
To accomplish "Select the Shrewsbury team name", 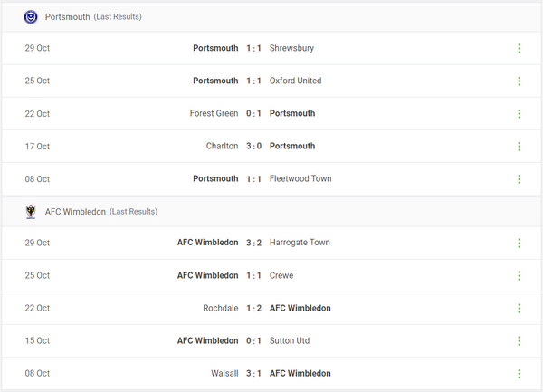I will (x=291, y=49).
